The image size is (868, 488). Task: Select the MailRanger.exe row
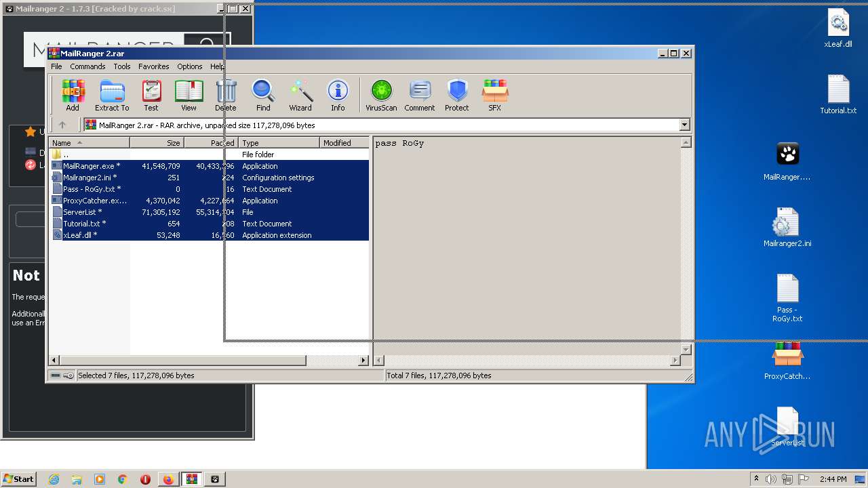click(210, 166)
